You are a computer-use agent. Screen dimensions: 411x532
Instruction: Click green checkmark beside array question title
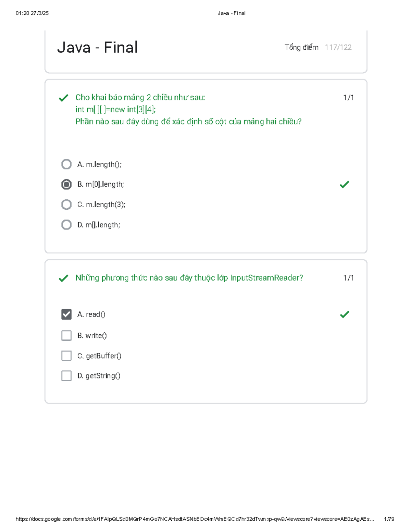click(x=63, y=98)
